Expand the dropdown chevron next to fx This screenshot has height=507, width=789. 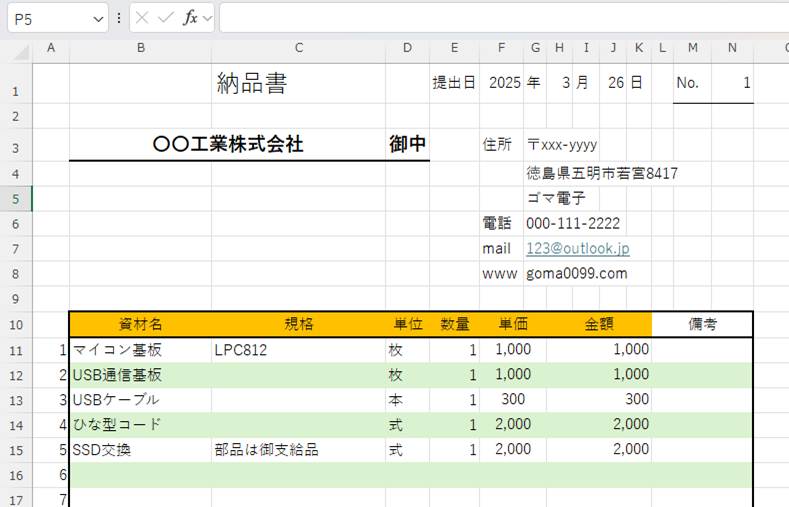coord(207,19)
